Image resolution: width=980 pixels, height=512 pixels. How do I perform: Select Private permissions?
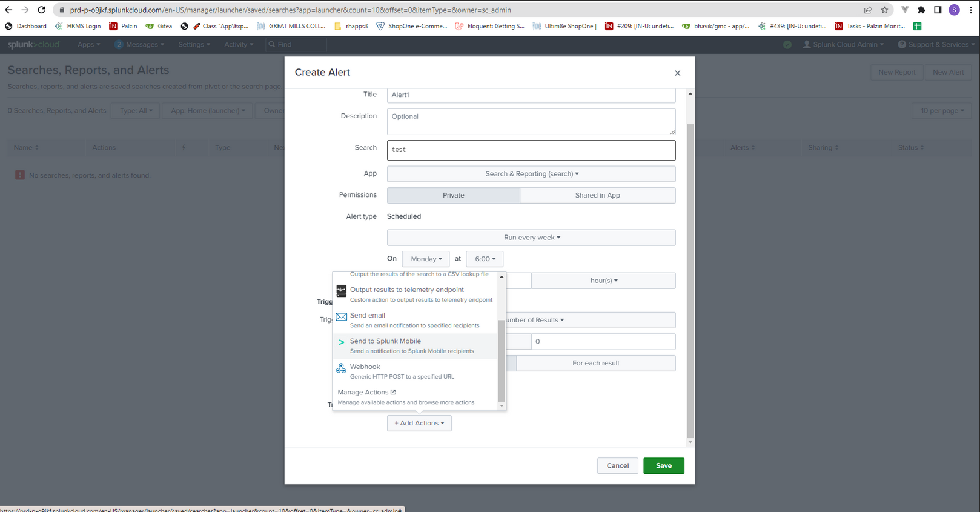click(454, 195)
